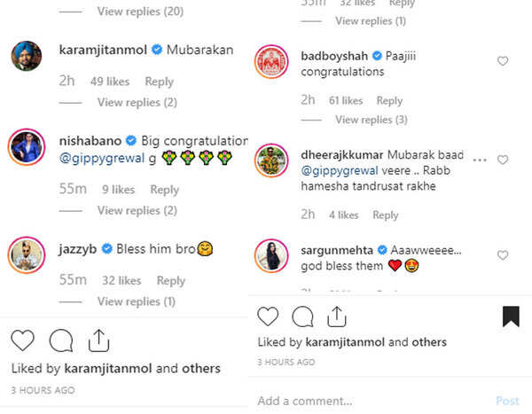Screen dimensions: 532x414
Task: Like the post in the right panel
Action: 268,316
